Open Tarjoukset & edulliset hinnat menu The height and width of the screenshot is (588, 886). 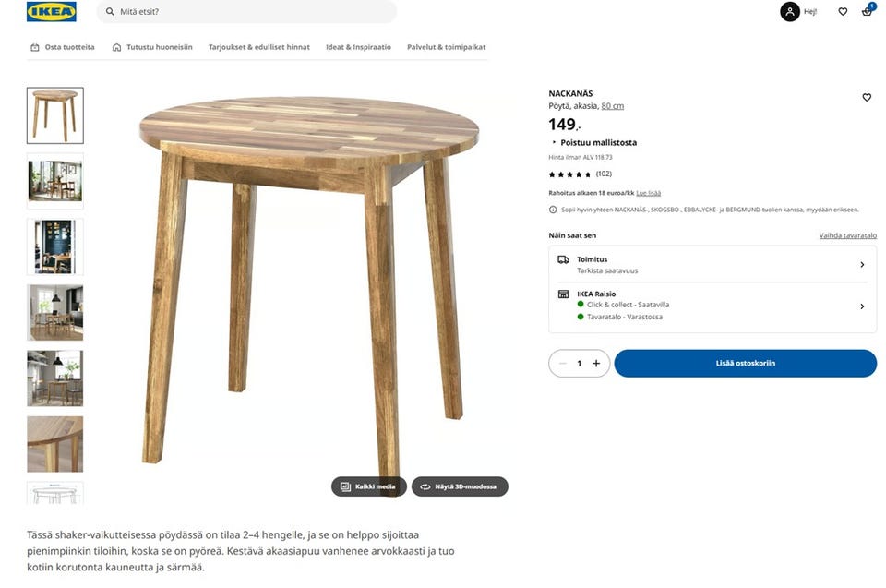click(x=259, y=47)
